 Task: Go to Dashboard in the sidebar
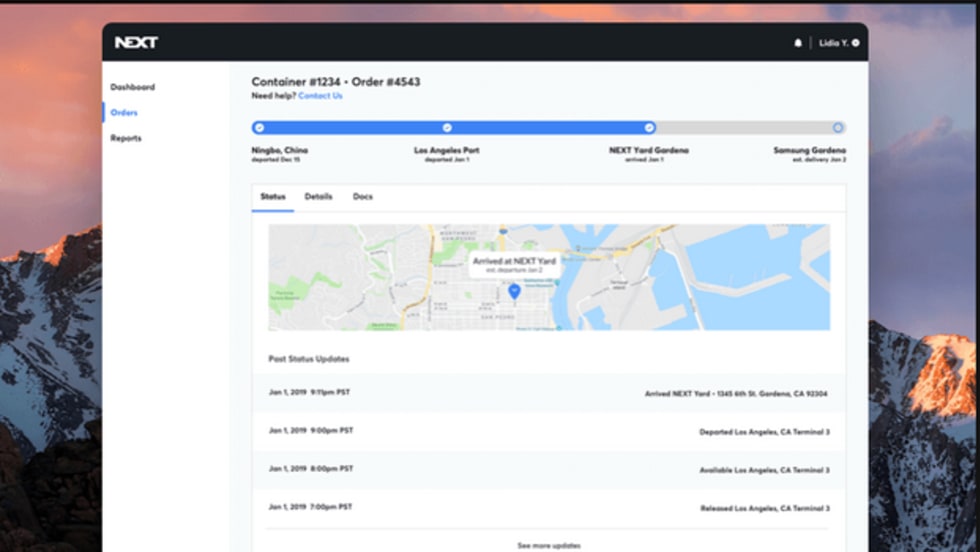pyautogui.click(x=132, y=87)
